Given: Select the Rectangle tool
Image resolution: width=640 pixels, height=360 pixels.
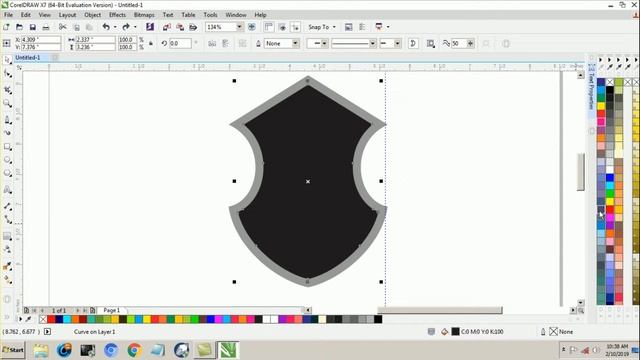Looking at the screenshot, I should [7, 146].
